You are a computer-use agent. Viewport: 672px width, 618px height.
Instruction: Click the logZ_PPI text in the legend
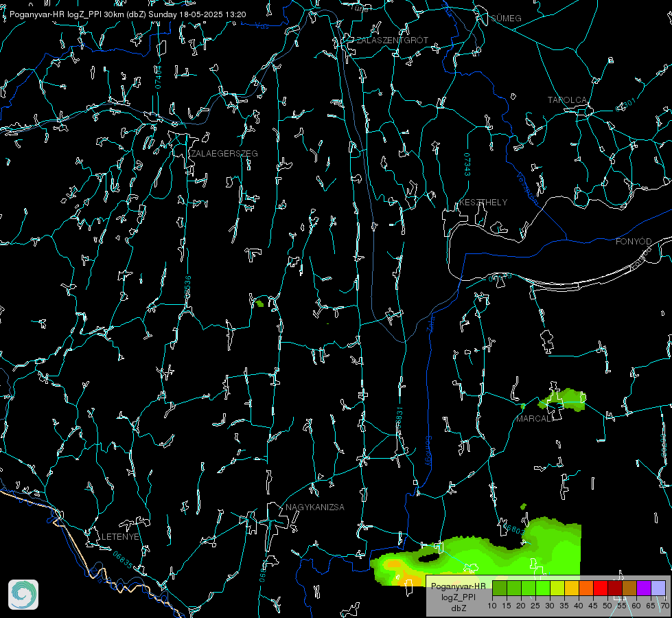pyautogui.click(x=458, y=597)
